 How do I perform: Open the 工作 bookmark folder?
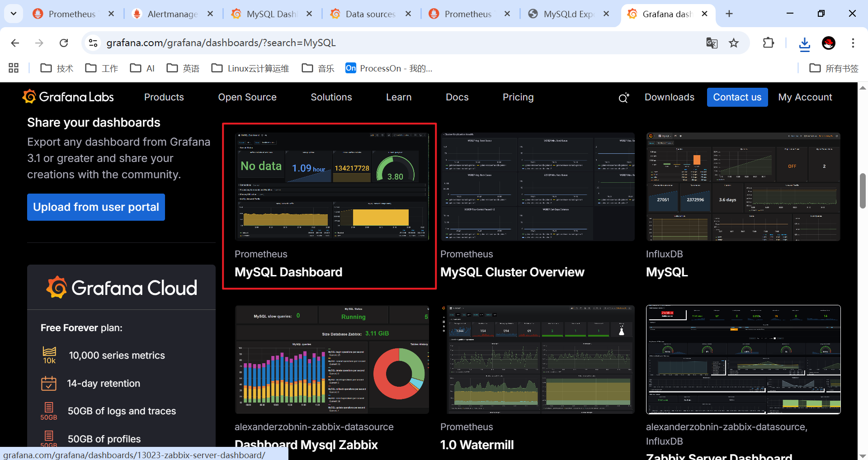[x=101, y=68]
